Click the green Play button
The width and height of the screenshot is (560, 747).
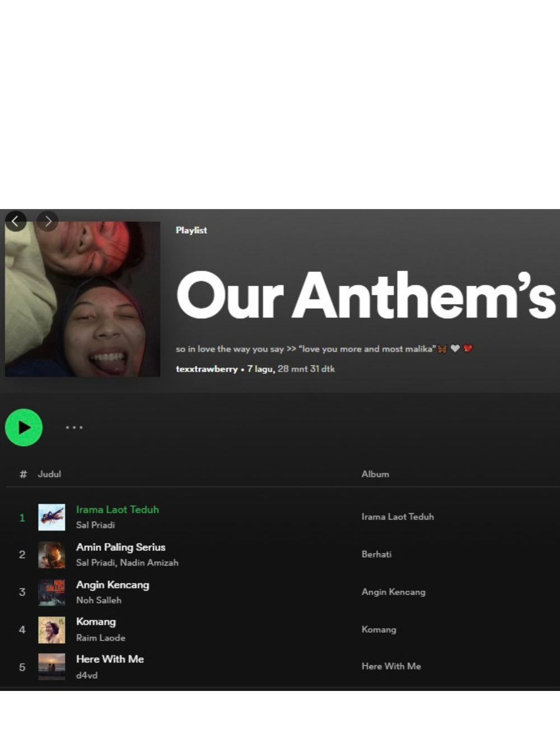(24, 428)
